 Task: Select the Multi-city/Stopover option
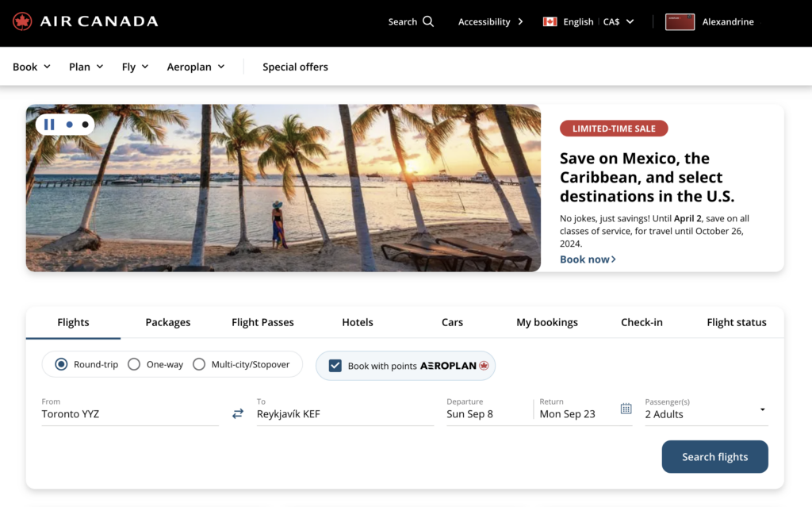tap(199, 363)
